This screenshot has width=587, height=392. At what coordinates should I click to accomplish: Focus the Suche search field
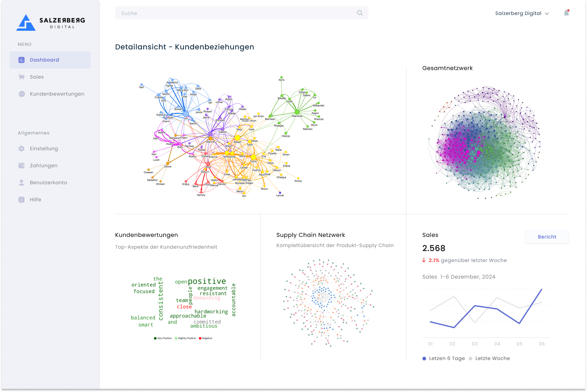pyautogui.click(x=235, y=13)
